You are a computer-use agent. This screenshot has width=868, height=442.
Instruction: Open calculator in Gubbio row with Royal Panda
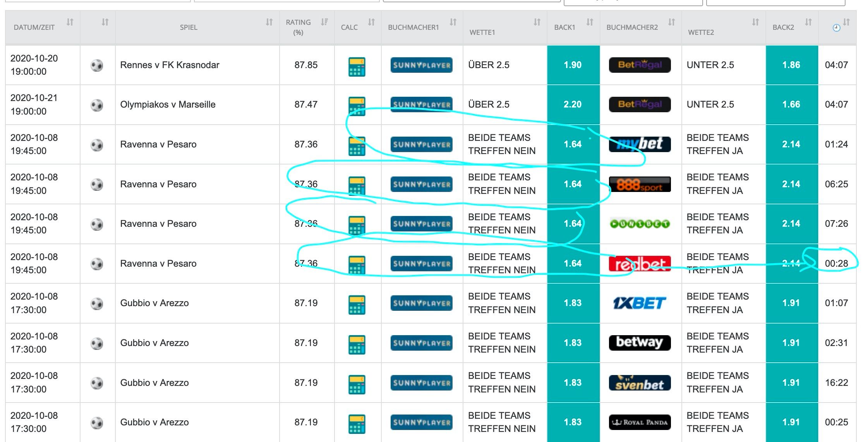click(357, 424)
